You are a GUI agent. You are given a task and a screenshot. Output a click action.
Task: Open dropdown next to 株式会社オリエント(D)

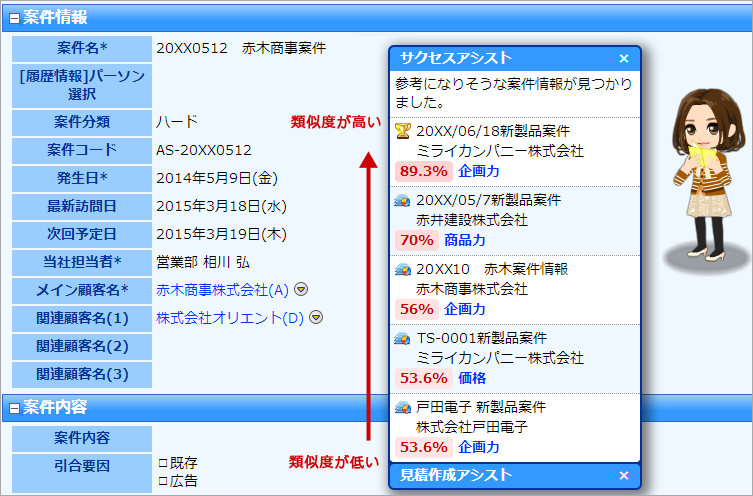tap(316, 318)
